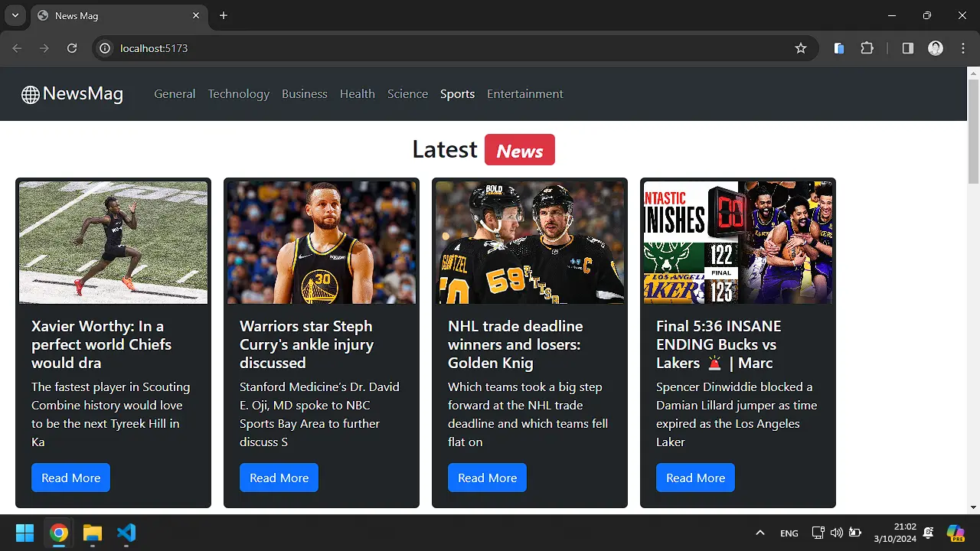Open the Chrome three-dot menu
980x551 pixels.
[x=963, y=48]
